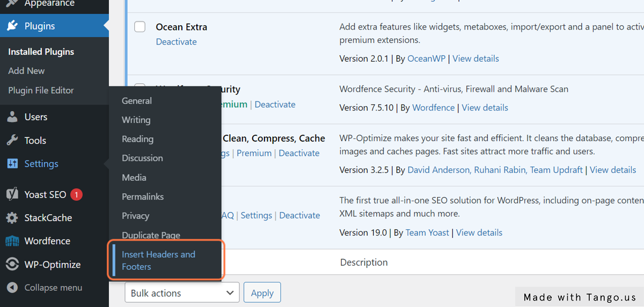Click the Ocean Extra plugin title
Image resolution: width=644 pixels, height=307 pixels.
point(181,27)
